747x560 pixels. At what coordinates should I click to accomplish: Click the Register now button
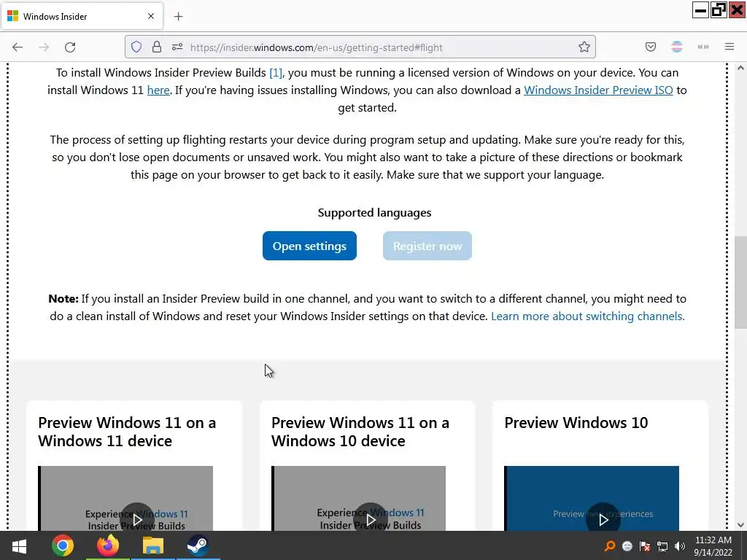point(427,246)
